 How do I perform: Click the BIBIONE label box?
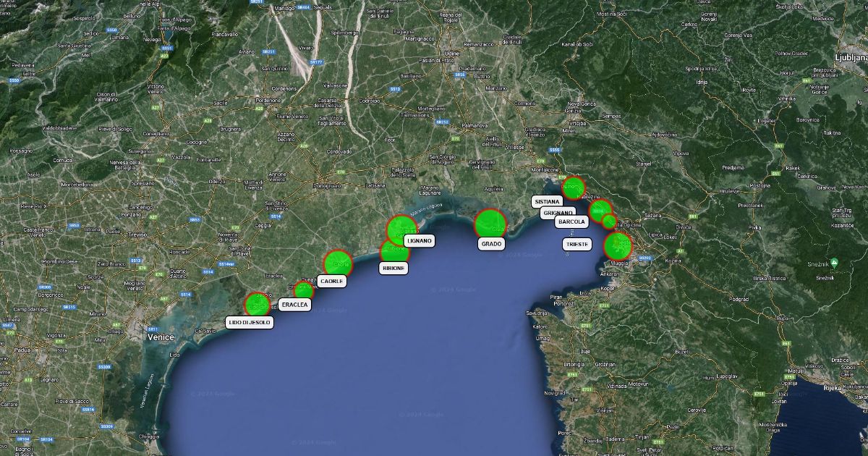coord(393,268)
